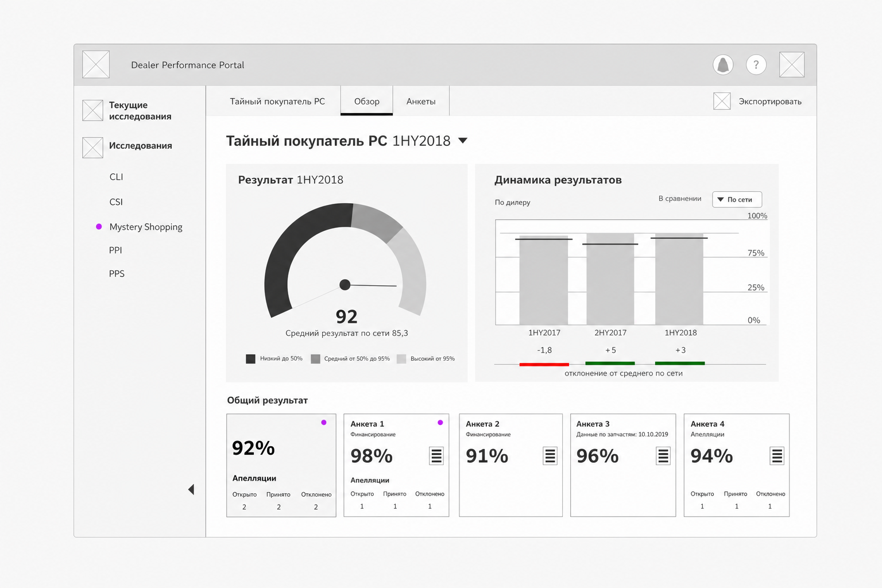
Task: Click the 1HY2018 bar in the chart
Action: [x=679, y=279]
